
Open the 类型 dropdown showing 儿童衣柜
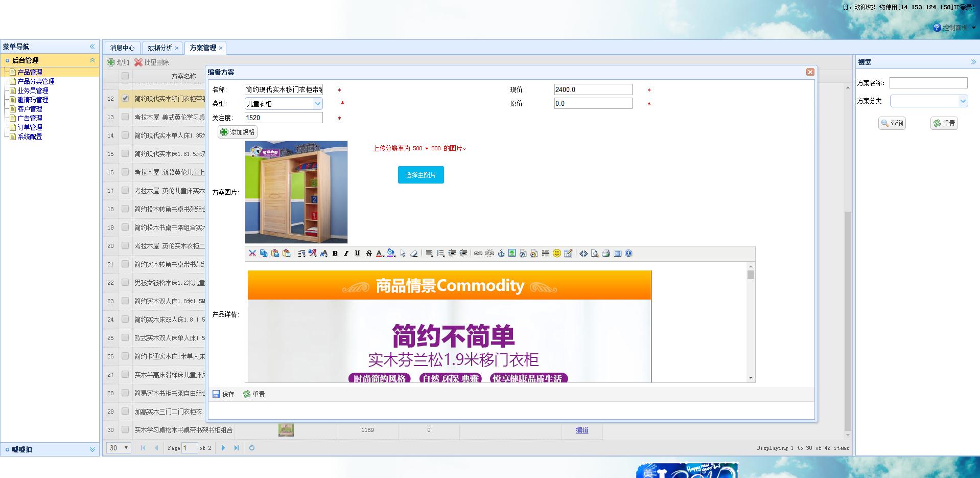(317, 103)
